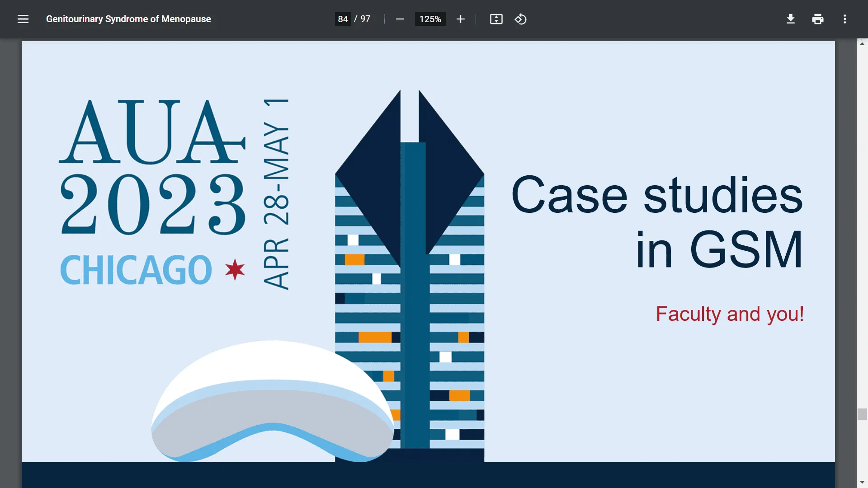868x488 pixels.
Task: Click the document title Genitourinary Syndrome of Menopause
Action: 128,19
